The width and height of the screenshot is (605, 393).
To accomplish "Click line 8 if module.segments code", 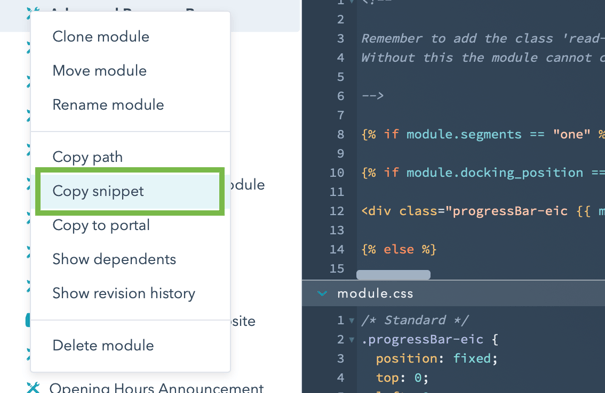I will click(482, 134).
